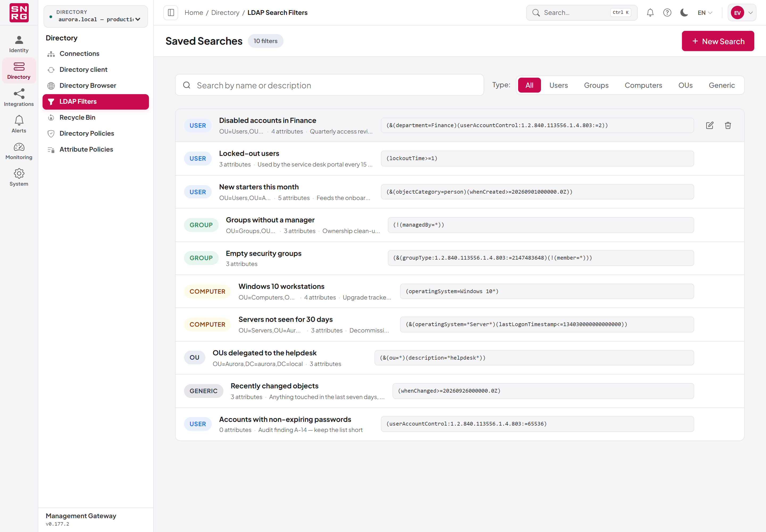This screenshot has width=766, height=532.
Task: Open the Alerts section icon
Action: click(19, 120)
